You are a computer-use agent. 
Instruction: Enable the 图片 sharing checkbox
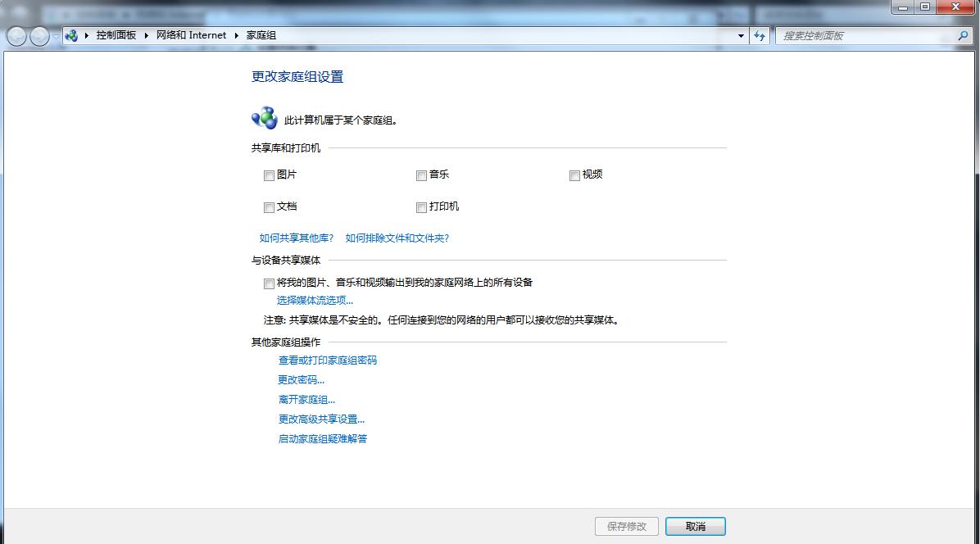[269, 175]
